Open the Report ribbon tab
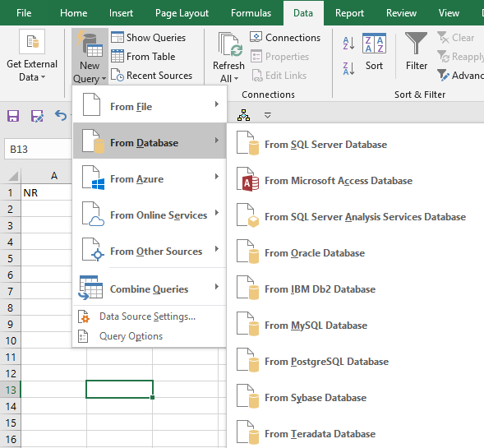 (349, 13)
